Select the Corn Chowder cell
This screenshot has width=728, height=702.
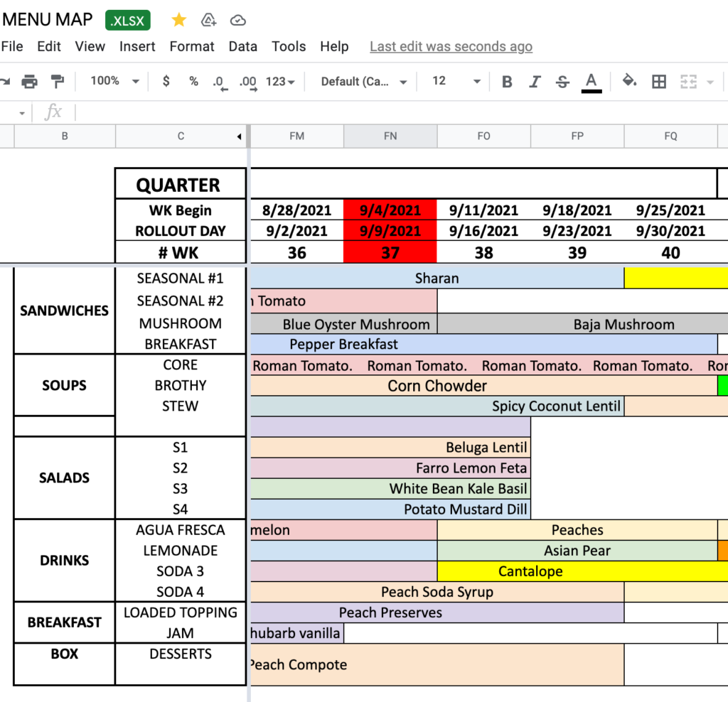(x=483, y=386)
